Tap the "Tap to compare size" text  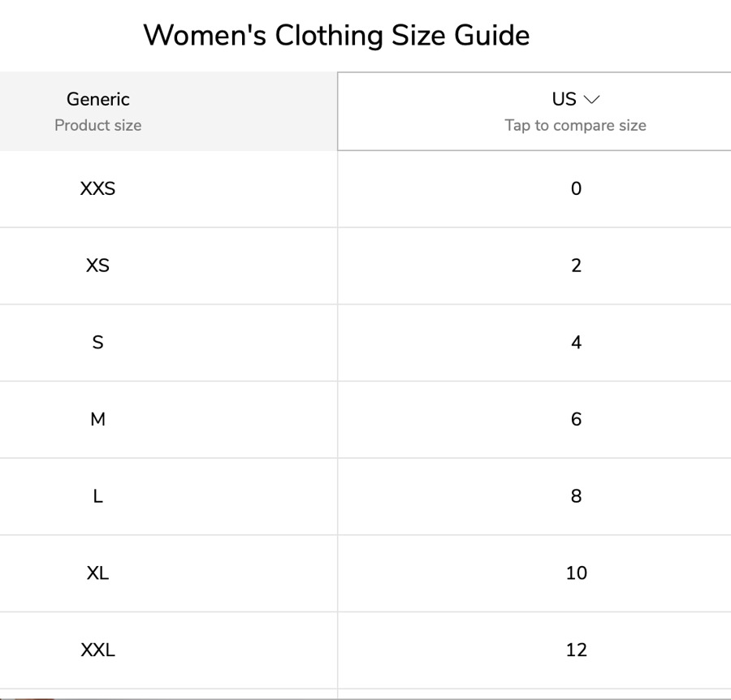point(575,126)
